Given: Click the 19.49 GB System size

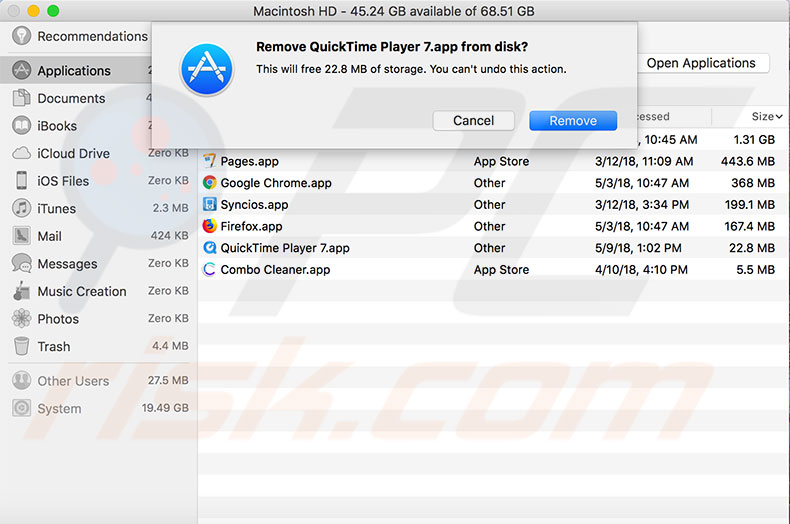Looking at the screenshot, I should pos(165,408).
